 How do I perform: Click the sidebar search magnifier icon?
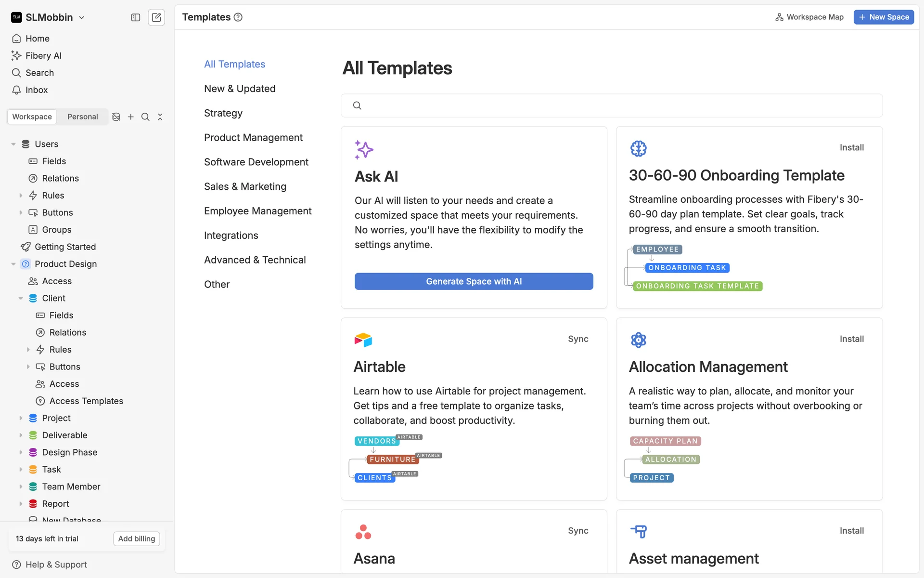point(145,117)
